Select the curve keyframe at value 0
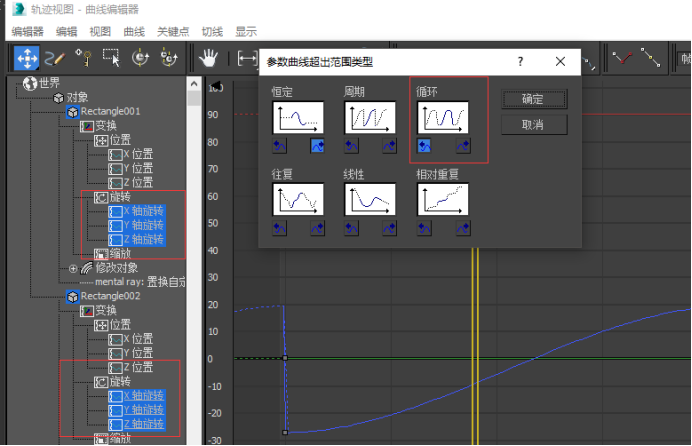This screenshot has width=692, height=446. tap(285, 358)
